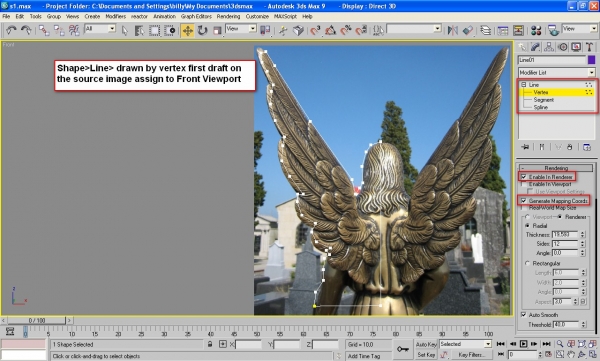Select the Rectangular radio button
The image size is (600, 361).
click(527, 263)
